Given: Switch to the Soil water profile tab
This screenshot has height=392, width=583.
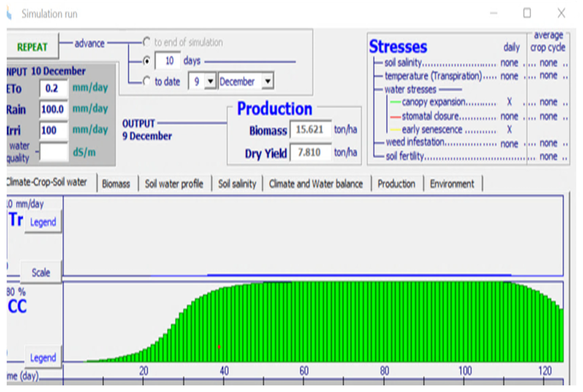Looking at the screenshot, I should (174, 184).
